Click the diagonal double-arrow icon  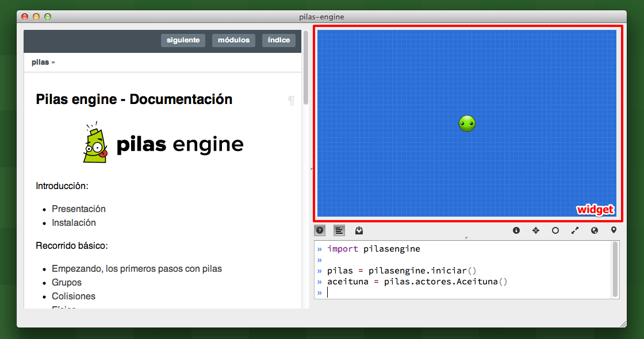(x=575, y=230)
